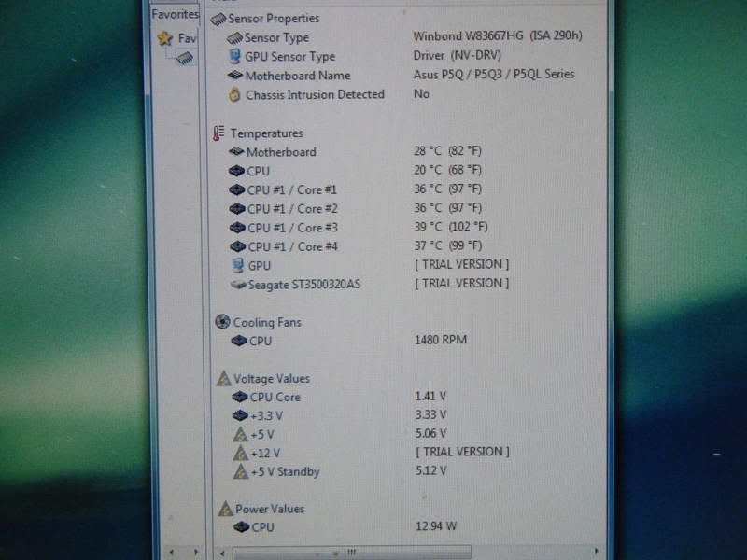Click the sidebar scroll right arrow

coord(196,553)
